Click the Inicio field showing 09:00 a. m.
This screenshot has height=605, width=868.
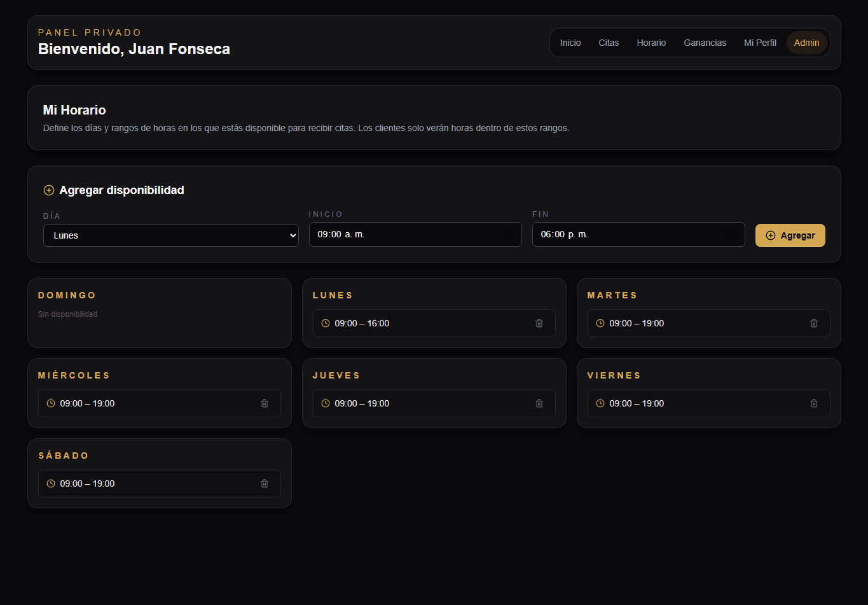tap(415, 234)
